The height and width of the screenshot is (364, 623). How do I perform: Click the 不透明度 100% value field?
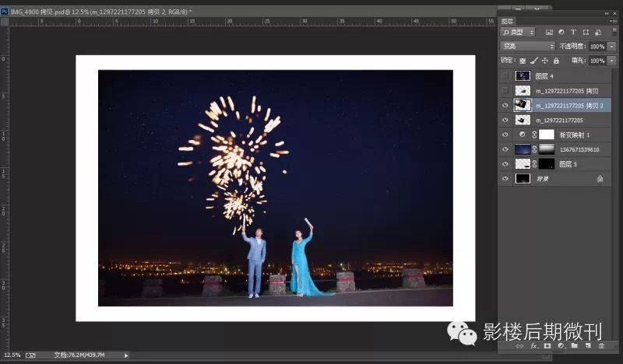[597, 47]
